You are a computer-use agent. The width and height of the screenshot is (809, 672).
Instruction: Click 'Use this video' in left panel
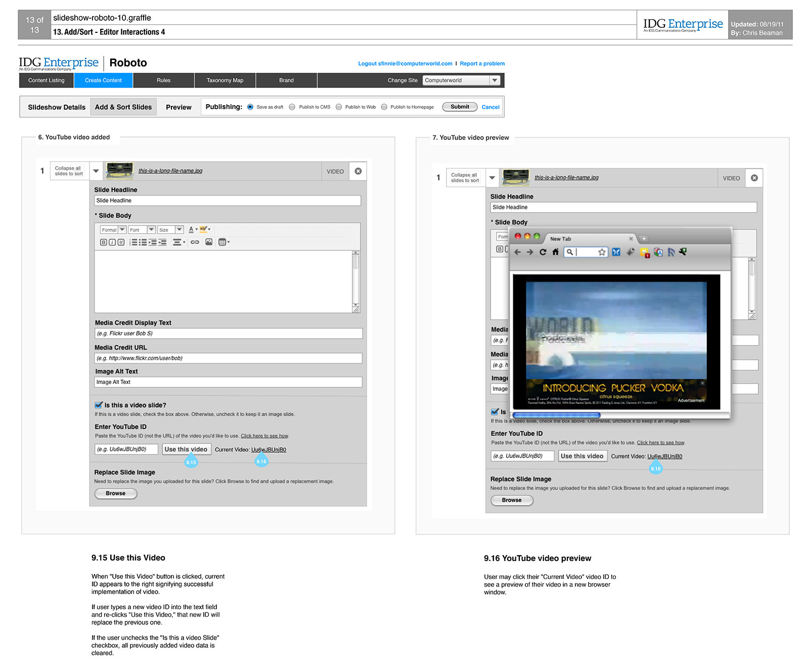click(x=186, y=449)
